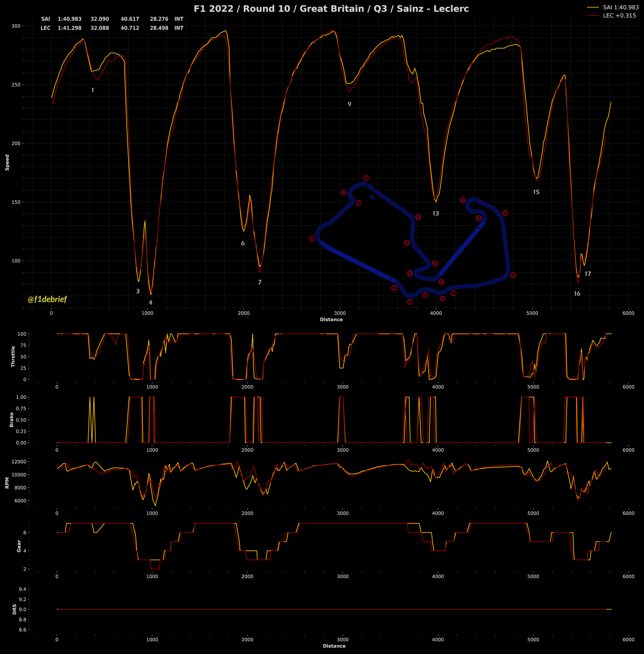Click the sector time 28.276
The width and height of the screenshot is (644, 654).
pos(159,19)
